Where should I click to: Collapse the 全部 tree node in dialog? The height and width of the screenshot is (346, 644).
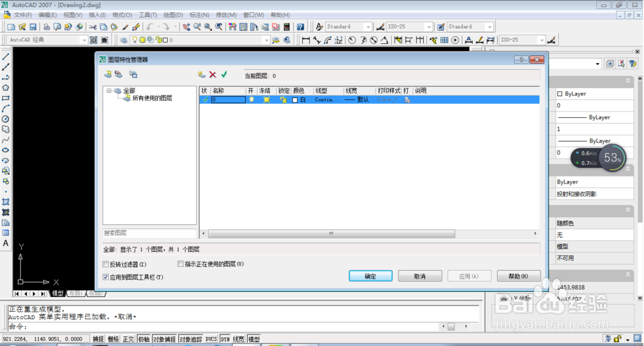click(x=109, y=91)
